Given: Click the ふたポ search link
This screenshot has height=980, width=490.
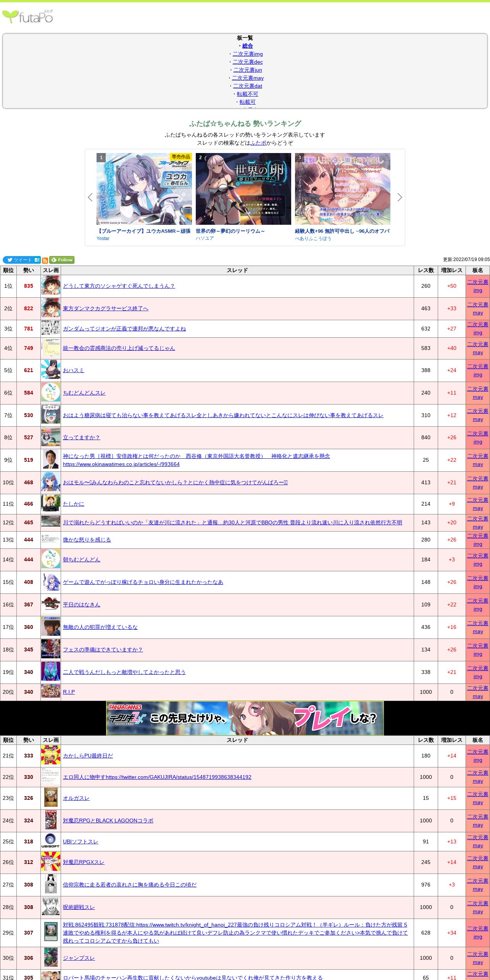Looking at the screenshot, I should click(258, 143).
